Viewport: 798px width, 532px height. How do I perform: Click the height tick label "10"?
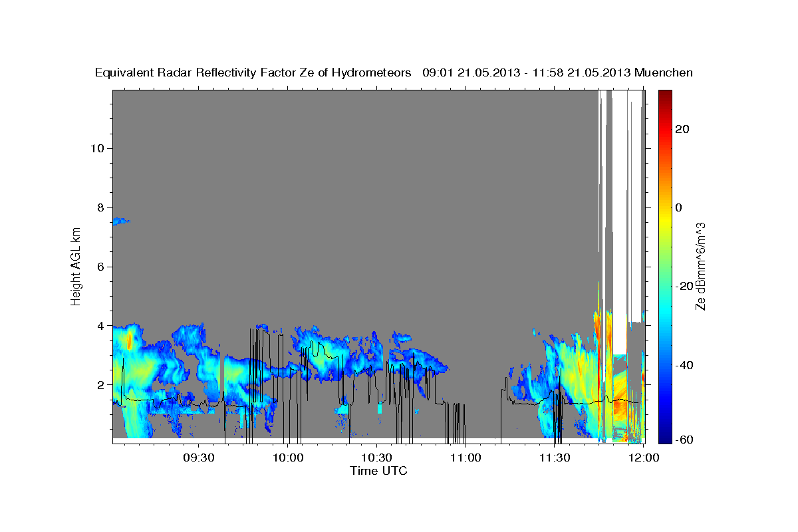click(97, 148)
